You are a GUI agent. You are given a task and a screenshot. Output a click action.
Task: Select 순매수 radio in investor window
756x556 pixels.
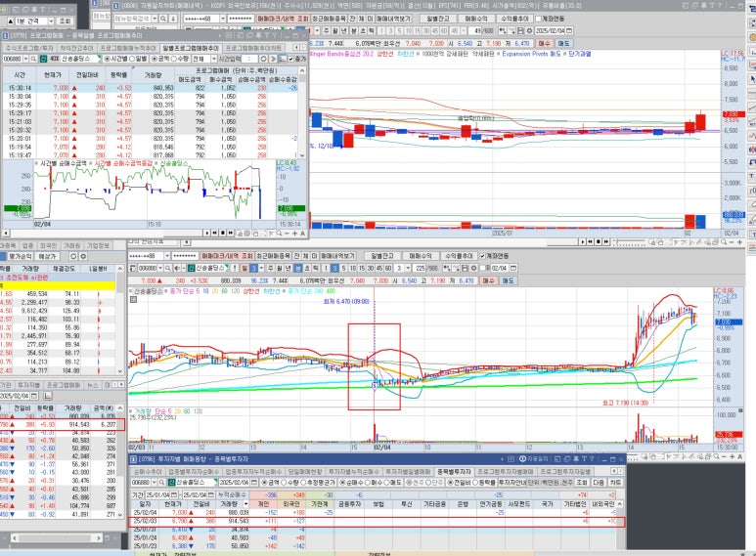pyautogui.click(x=342, y=483)
